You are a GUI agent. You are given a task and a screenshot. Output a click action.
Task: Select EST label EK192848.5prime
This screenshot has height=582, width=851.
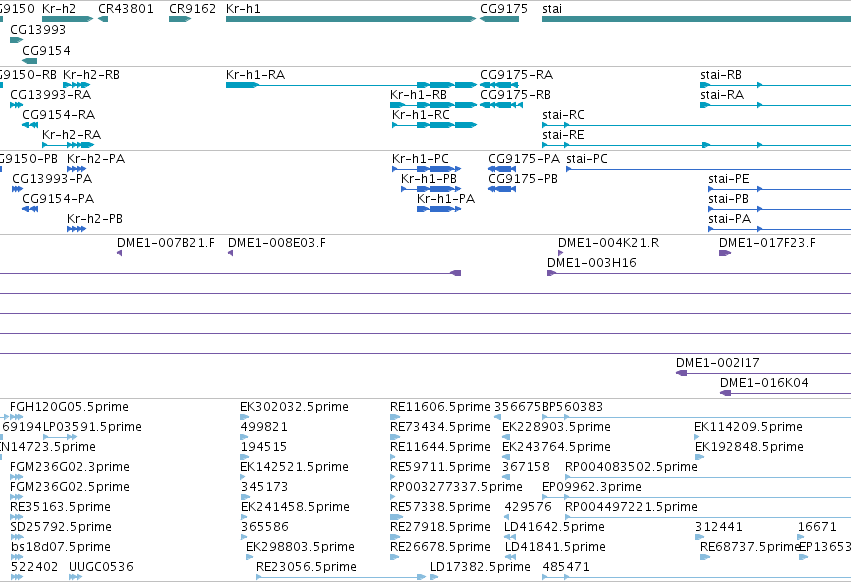750,447
